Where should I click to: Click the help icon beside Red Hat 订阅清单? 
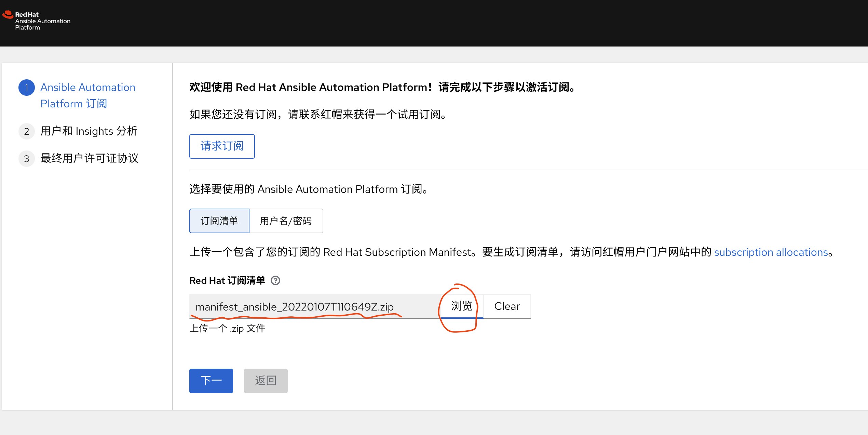(x=275, y=280)
